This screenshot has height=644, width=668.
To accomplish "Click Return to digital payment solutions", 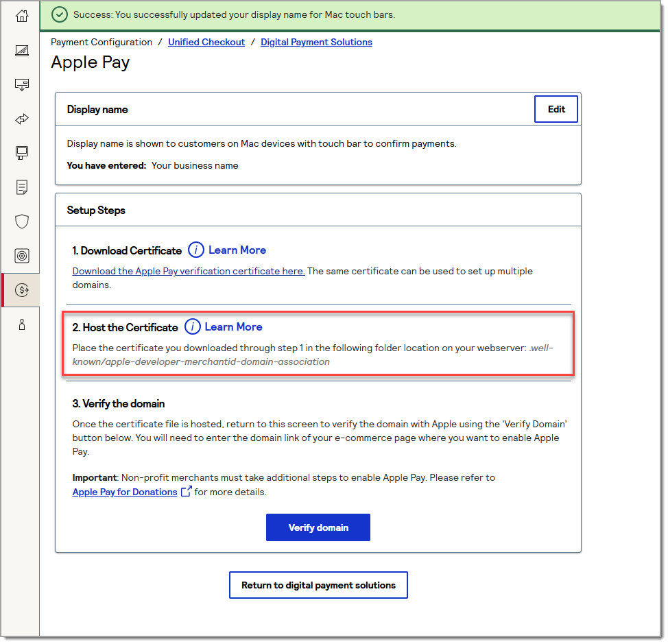I will 318,585.
